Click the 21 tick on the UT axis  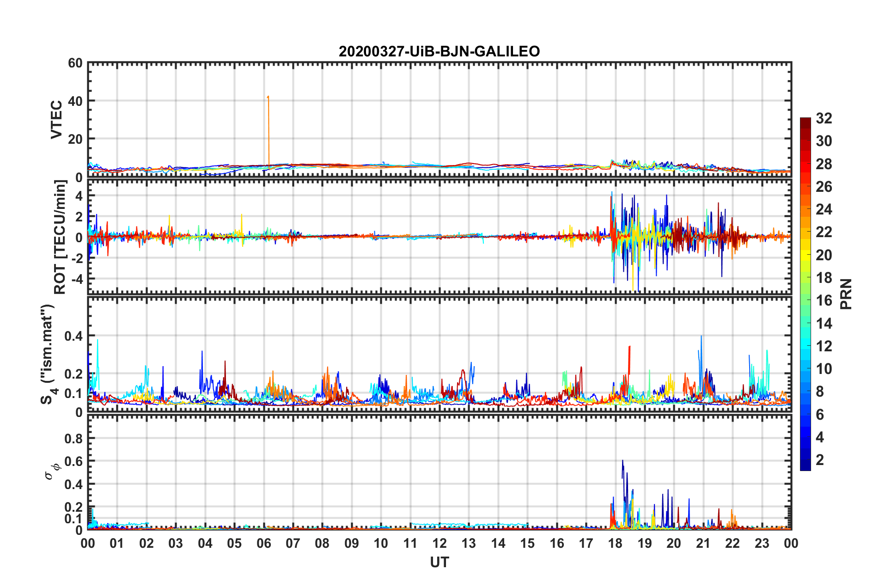pos(703,543)
